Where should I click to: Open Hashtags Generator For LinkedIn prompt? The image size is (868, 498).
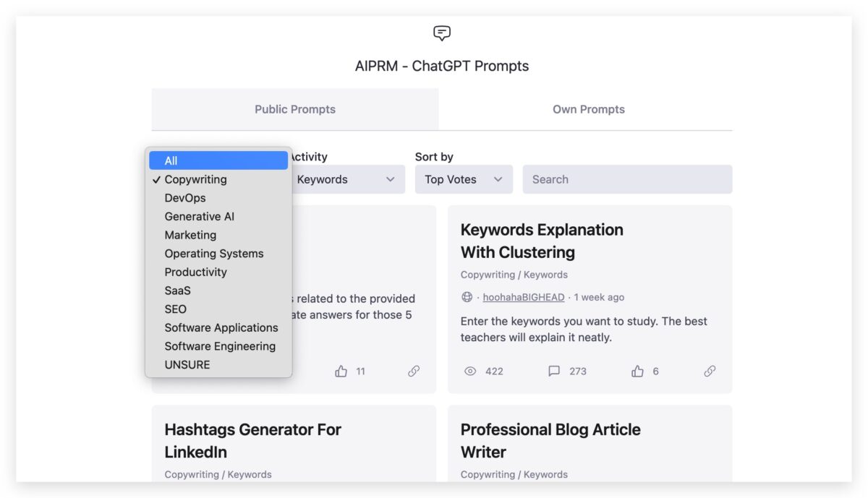(252, 440)
